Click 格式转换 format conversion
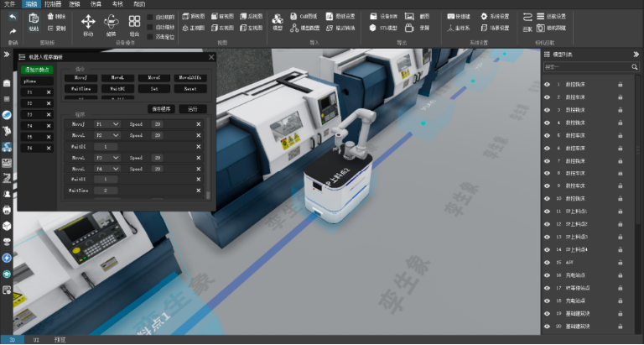Screen dimensions: 644x345 [340, 28]
